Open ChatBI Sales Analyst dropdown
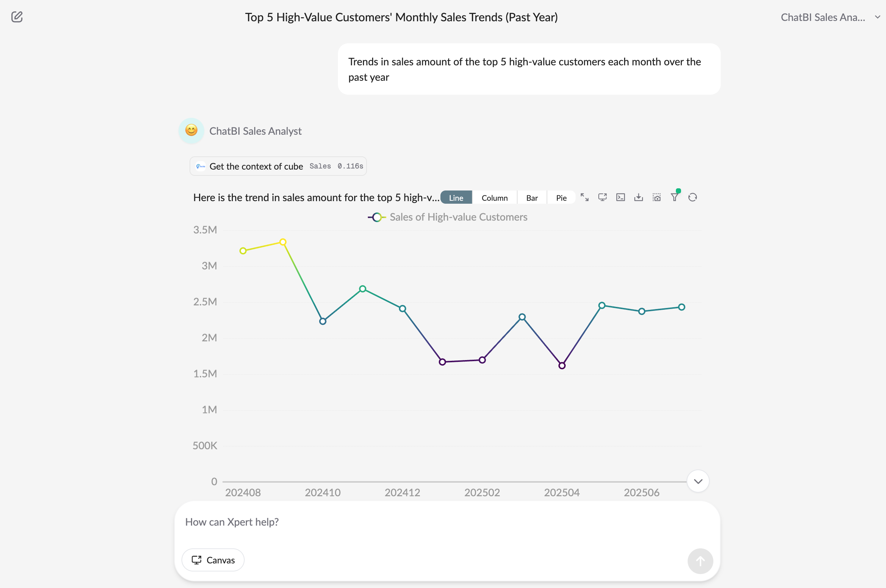 [830, 17]
